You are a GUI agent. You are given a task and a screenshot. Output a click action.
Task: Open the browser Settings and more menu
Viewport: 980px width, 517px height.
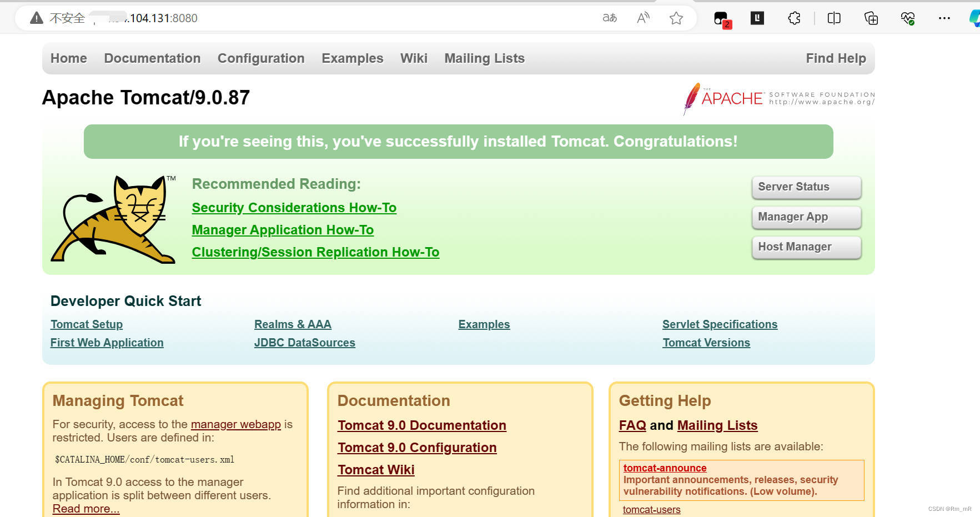(944, 18)
